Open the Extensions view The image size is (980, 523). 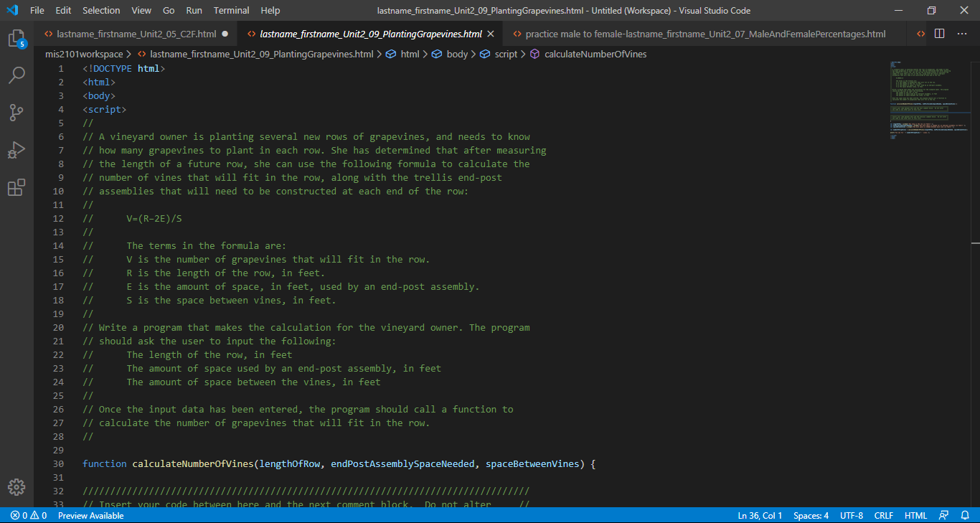click(17, 187)
